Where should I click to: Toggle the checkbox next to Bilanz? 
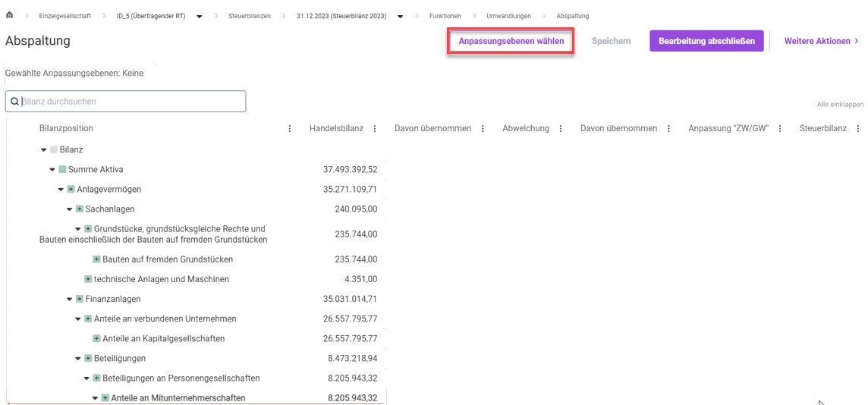tap(54, 150)
